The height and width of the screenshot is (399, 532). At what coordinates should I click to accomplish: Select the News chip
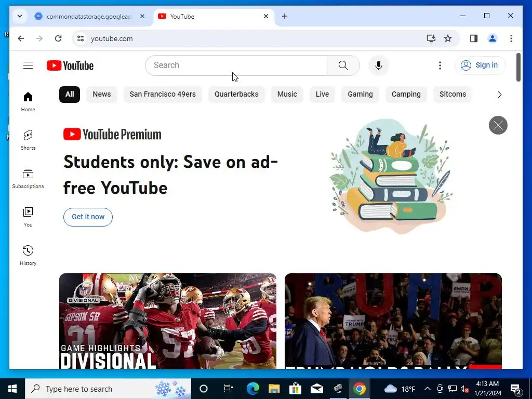click(102, 95)
